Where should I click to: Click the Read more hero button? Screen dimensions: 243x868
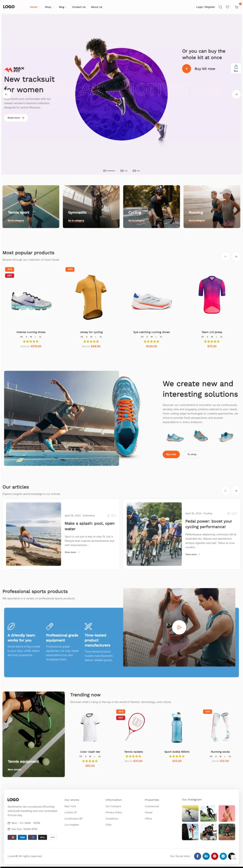coord(16,118)
